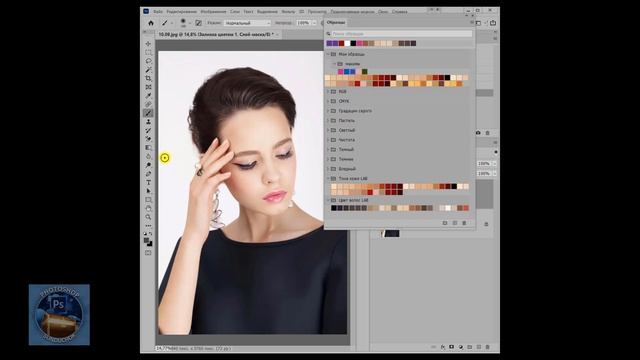The image size is (640, 360).
Task: Select the Eraser tool
Action: tap(148, 139)
